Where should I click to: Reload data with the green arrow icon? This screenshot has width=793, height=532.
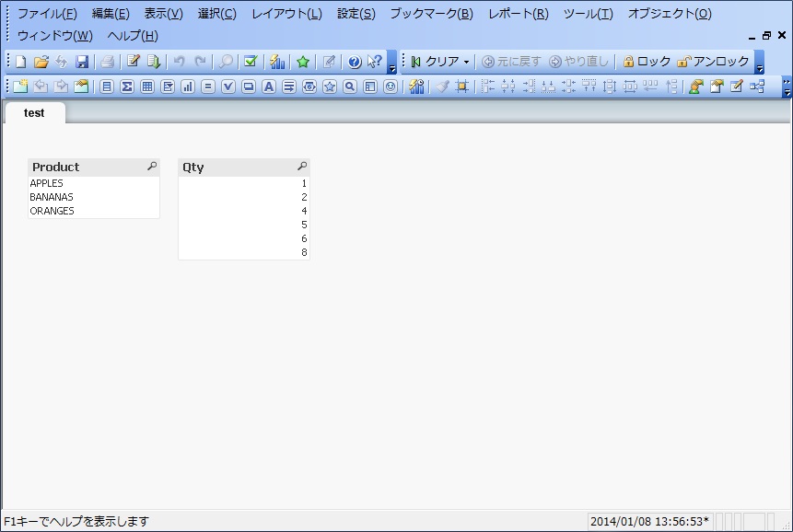pyautogui.click(x=153, y=62)
